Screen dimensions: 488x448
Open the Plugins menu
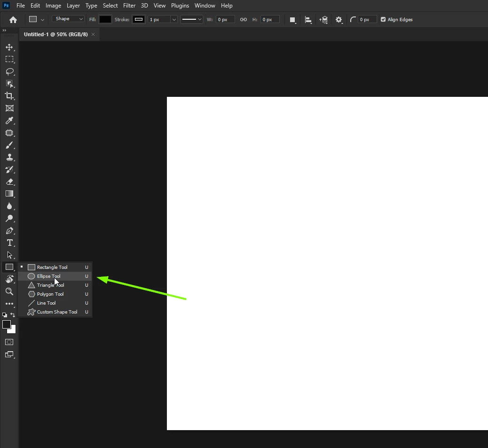[x=180, y=6]
